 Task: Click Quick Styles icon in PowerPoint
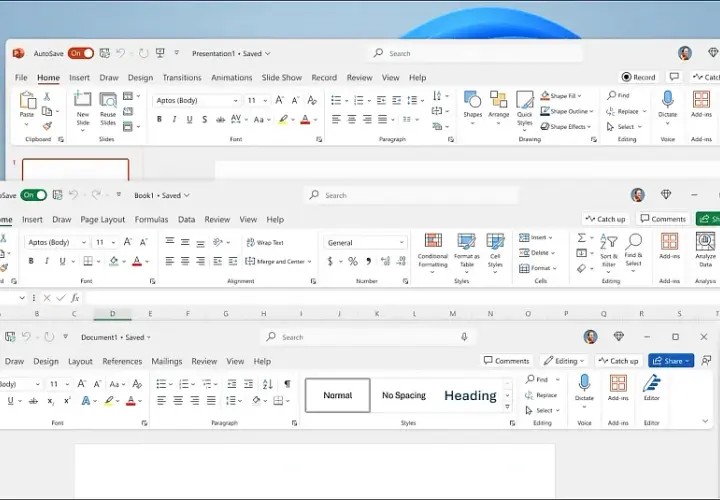(x=524, y=99)
